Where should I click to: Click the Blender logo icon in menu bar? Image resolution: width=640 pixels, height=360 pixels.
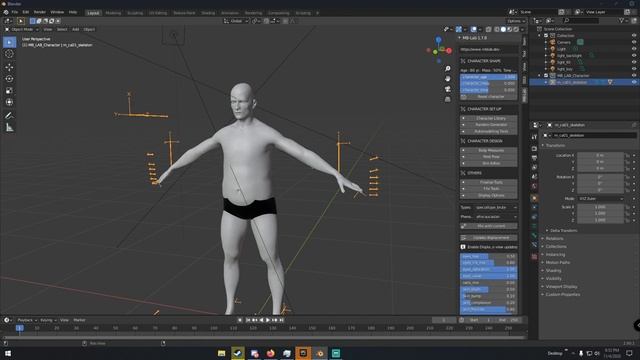(6, 12)
